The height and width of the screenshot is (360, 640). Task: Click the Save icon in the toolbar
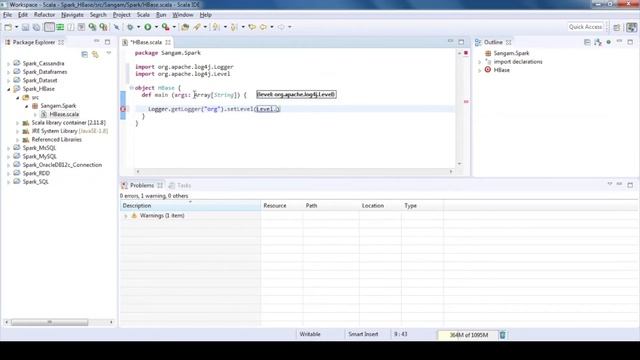coord(25,27)
